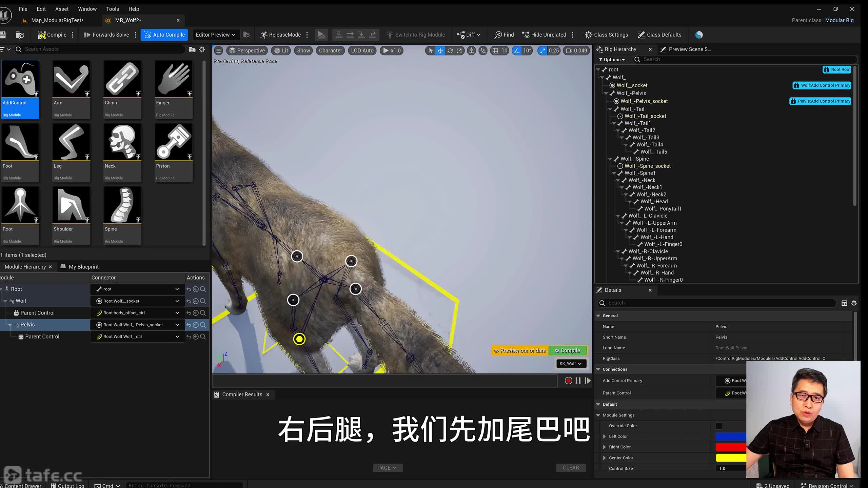868x488 pixels.
Task: Open the viewport hamburger menu icon
Action: [x=219, y=50]
